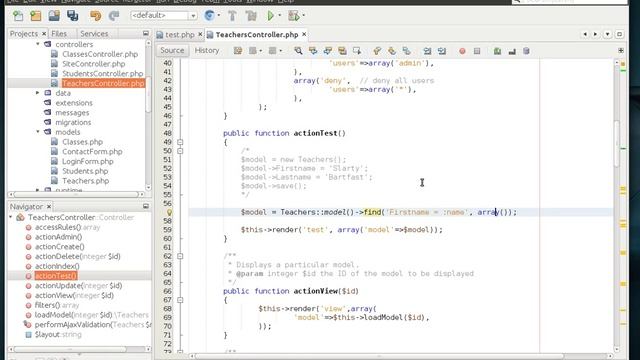
Task: Click Find Next Occurrence icon
Action: point(328,51)
